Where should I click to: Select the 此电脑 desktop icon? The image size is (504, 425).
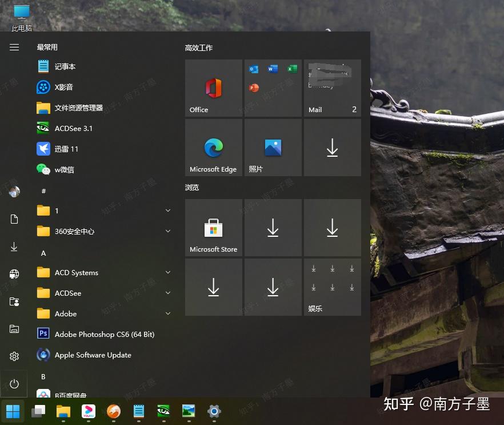pos(22,18)
